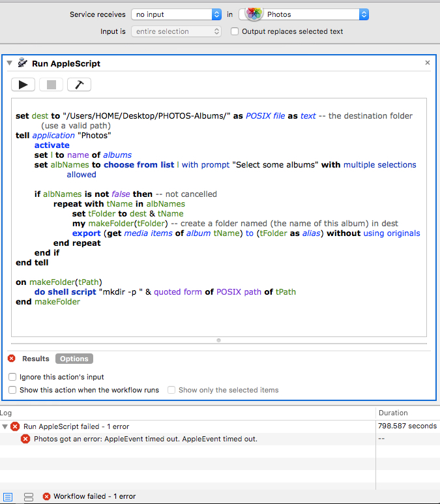
Task: Close the Run AppleScript action
Action: tap(428, 63)
